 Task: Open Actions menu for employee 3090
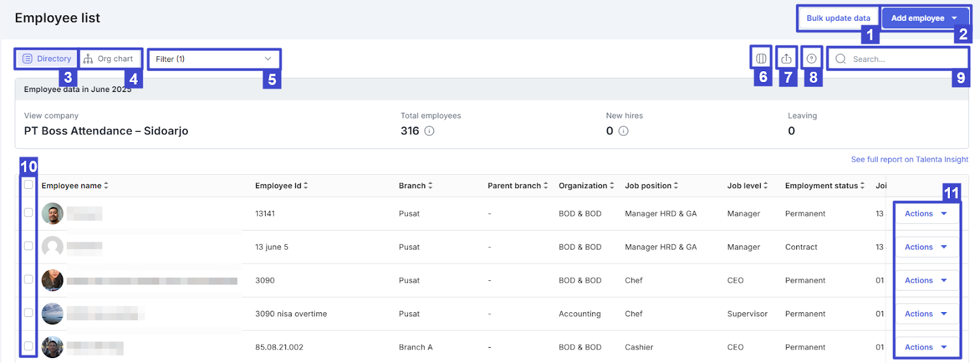(925, 280)
